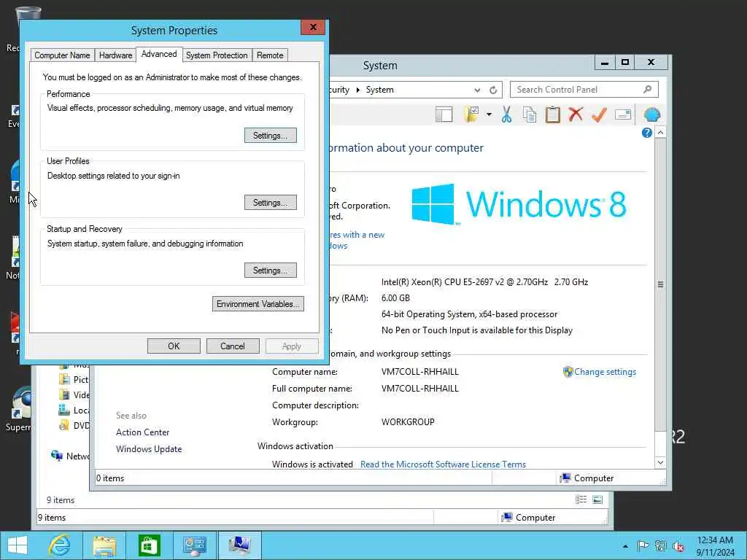Click the VM7COLL-RHHAILL computer name value
Image resolution: width=747 pixels, height=560 pixels.
(419, 372)
